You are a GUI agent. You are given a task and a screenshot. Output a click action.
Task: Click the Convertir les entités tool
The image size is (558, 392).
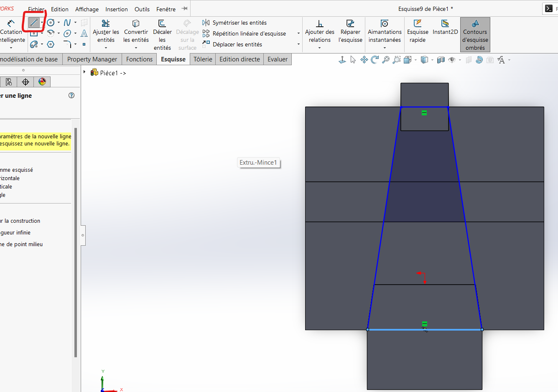pos(136,31)
